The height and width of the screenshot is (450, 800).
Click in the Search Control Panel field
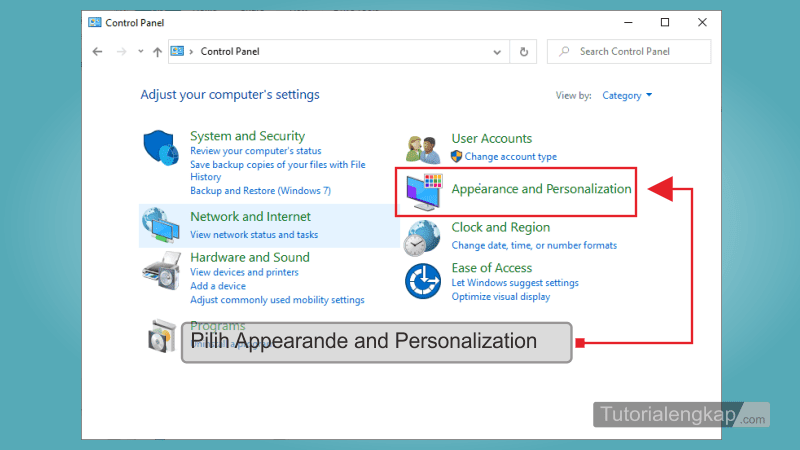pyautogui.click(x=629, y=52)
